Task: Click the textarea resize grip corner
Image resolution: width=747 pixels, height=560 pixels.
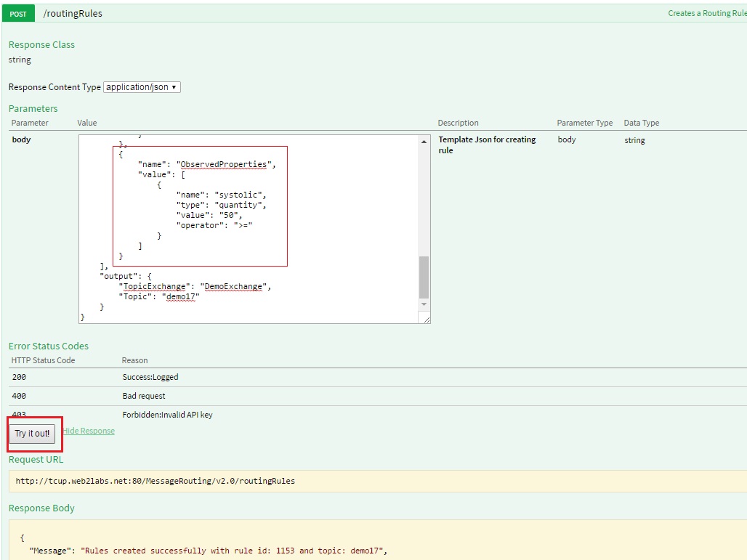Action: click(x=425, y=319)
